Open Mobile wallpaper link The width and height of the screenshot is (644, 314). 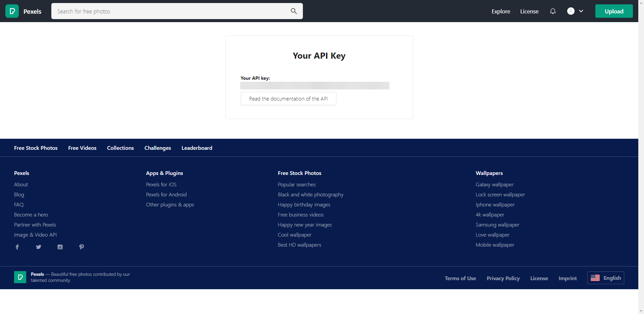coord(495,245)
